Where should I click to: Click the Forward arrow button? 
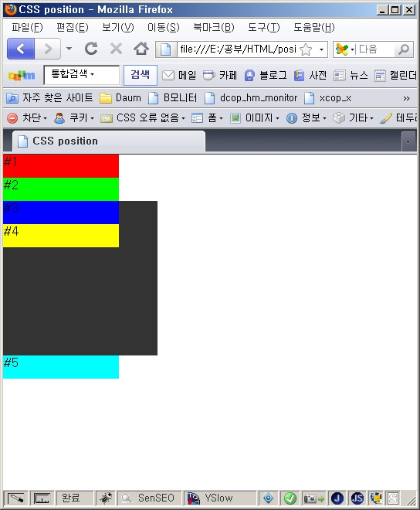tap(48, 49)
